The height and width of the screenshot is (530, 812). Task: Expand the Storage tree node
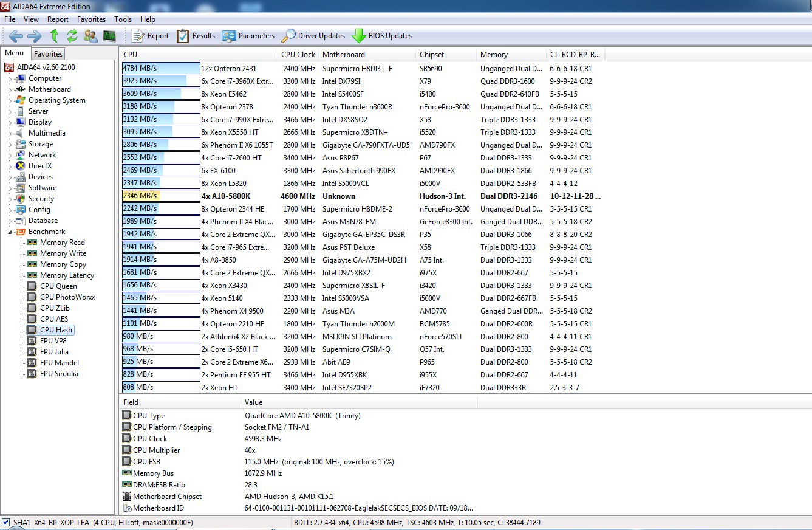tap(10, 145)
